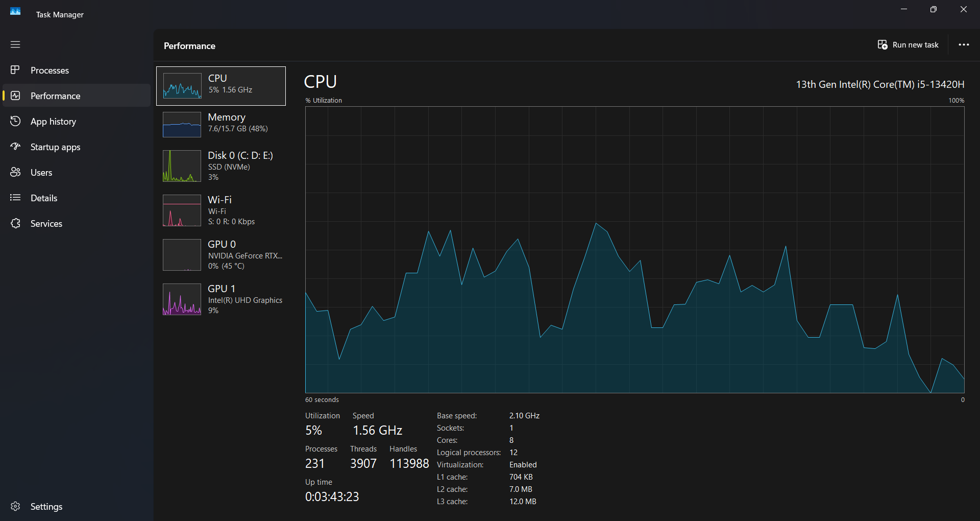Viewport: 980px width, 521px height.
Task: Select the Disk 0 mini graph thumbnail
Action: click(x=182, y=166)
